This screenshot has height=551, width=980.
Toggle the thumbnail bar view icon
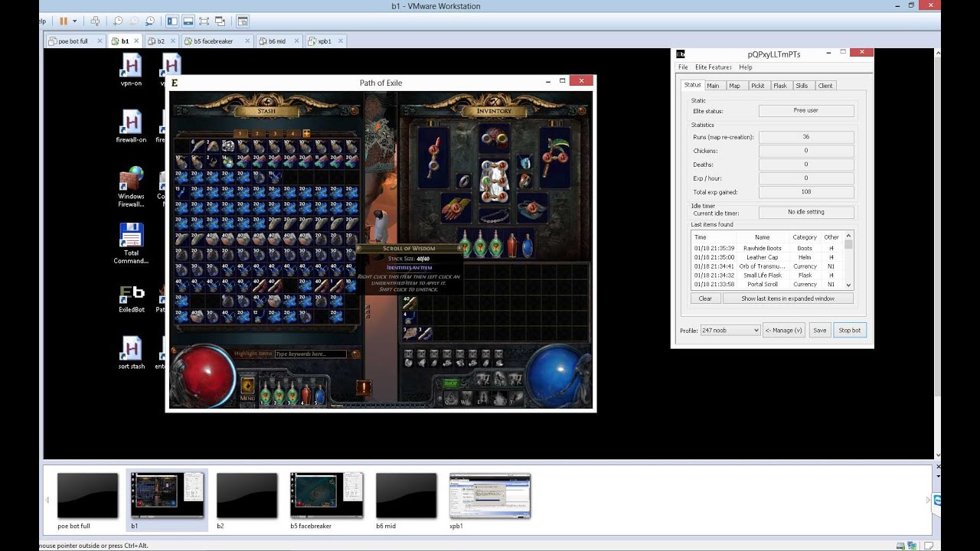coord(188,21)
